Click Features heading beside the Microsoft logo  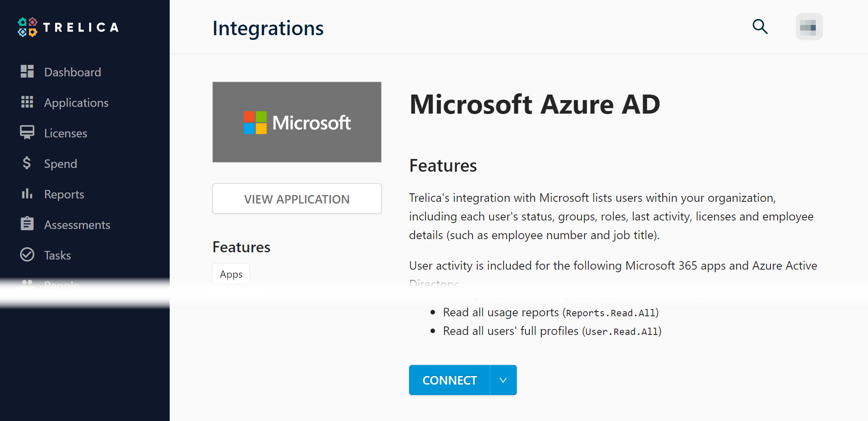241,247
